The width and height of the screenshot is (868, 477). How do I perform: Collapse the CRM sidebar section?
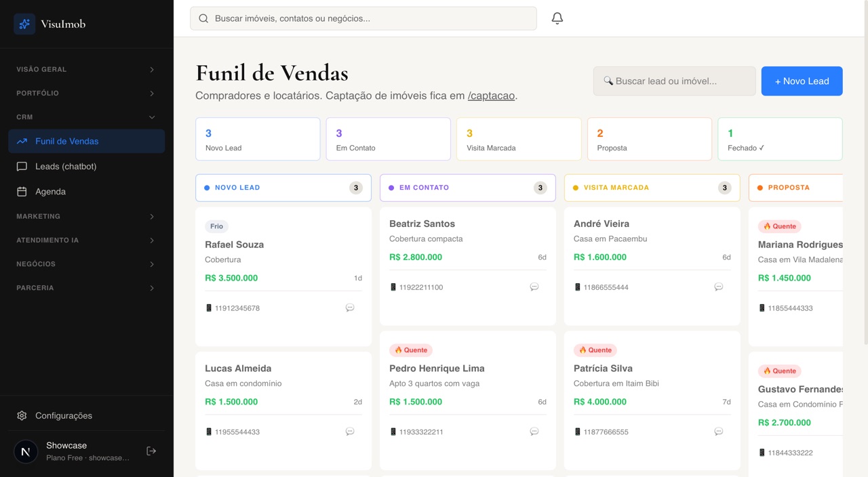[x=87, y=117]
